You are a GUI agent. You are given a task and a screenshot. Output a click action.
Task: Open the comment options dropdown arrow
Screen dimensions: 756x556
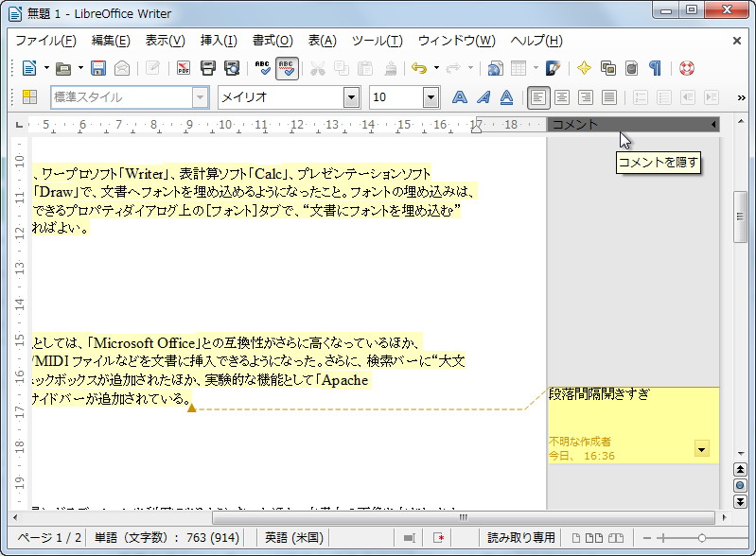click(701, 449)
